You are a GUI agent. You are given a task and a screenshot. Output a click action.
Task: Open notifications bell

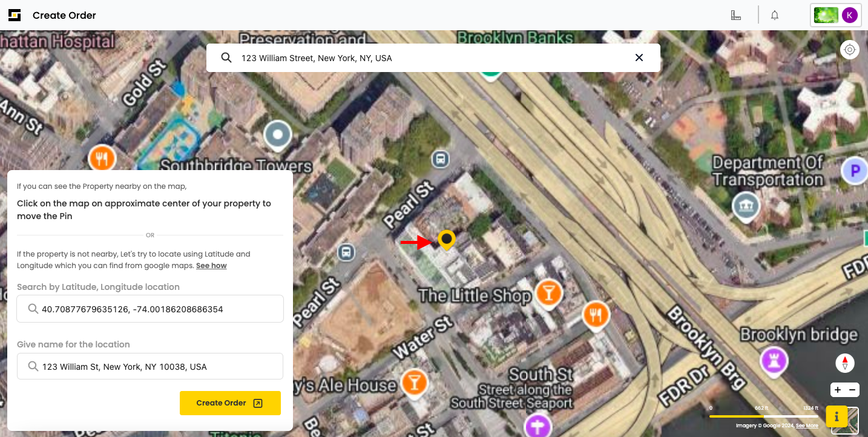[775, 15]
